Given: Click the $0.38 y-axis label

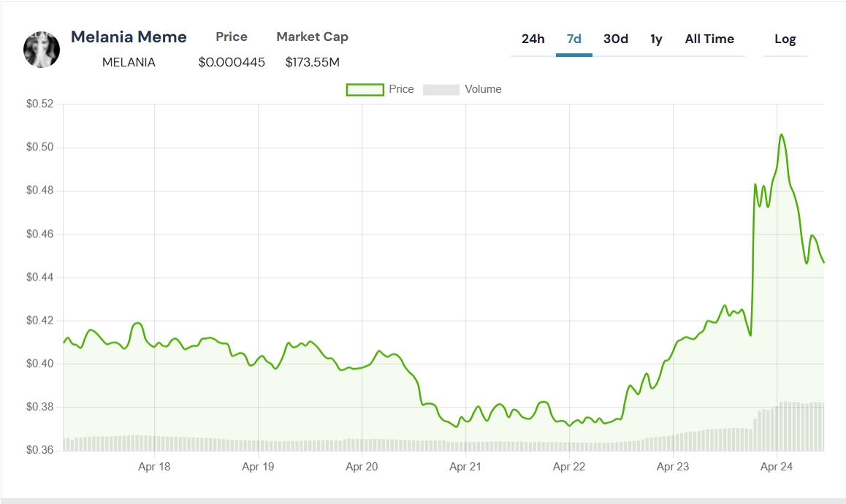Looking at the screenshot, I should click(40, 407).
